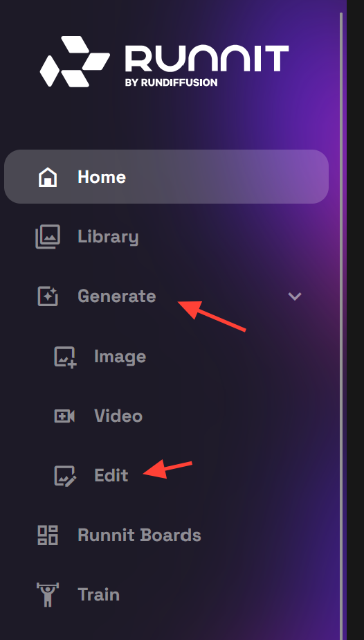This screenshot has width=364, height=640.
Task: Choose Image under Generate
Action: 120,357
